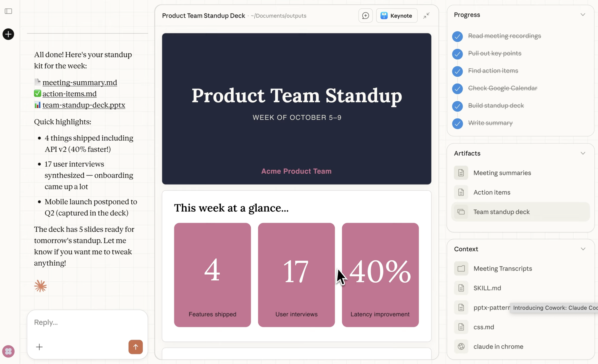Viewport: 598px width, 364px height.
Task: Select Team standup deck artifact
Action: (501, 212)
